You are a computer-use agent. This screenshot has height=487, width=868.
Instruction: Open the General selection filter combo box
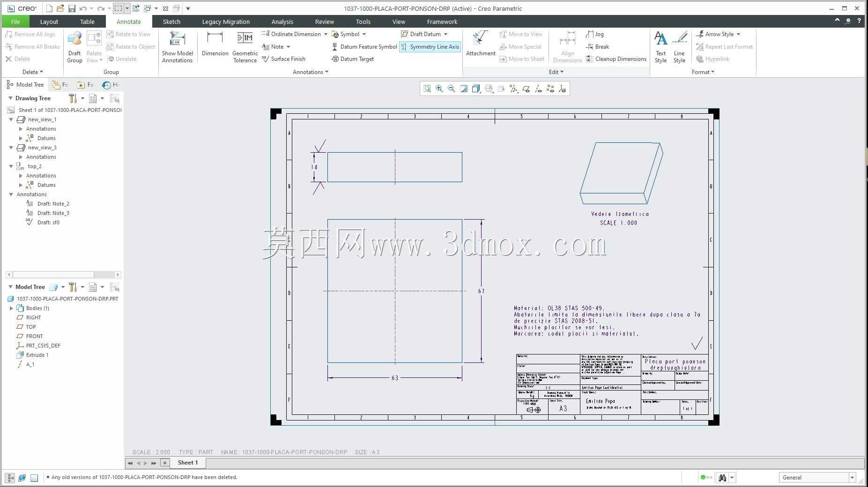pos(817,478)
